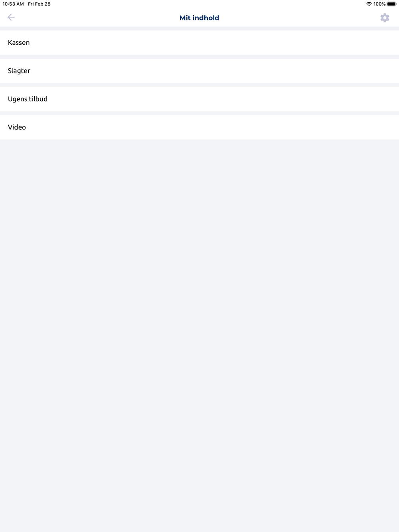Open settings via the gear icon
Viewport: 399px width, 532px height.
(x=385, y=18)
